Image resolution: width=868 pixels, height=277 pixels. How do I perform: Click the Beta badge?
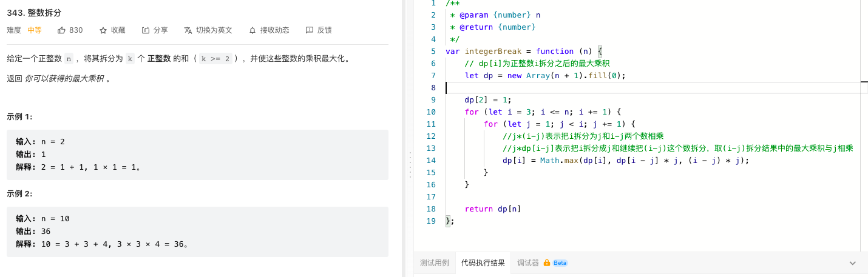(560, 263)
